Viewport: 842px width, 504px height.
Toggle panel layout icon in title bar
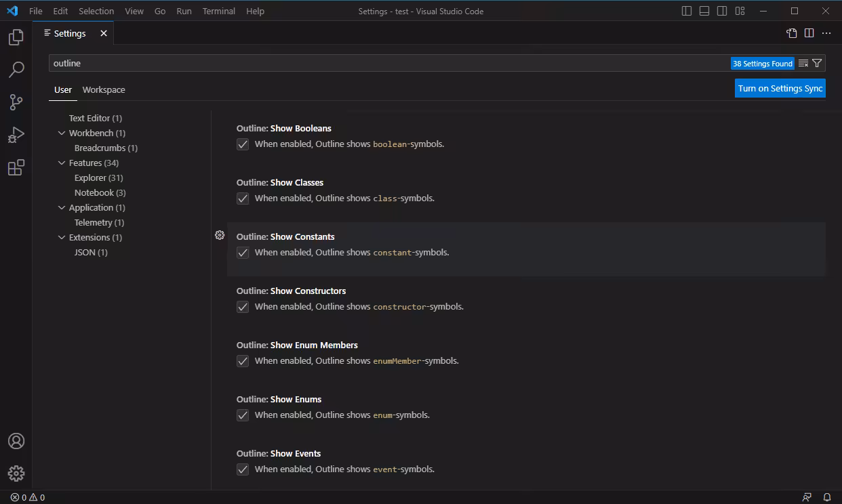[x=704, y=11]
